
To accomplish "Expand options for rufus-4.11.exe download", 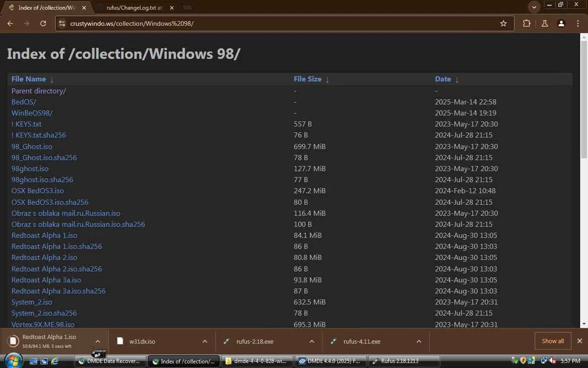I will point(419,341).
